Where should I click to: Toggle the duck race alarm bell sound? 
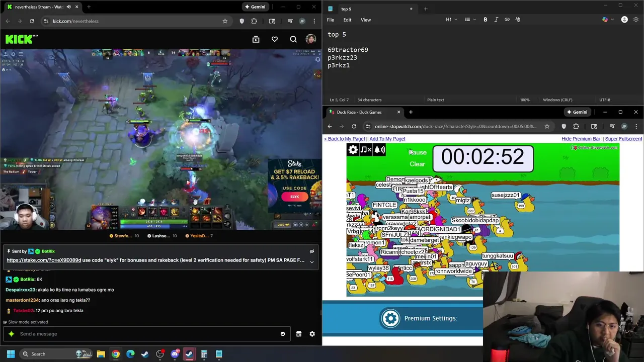[x=379, y=149]
